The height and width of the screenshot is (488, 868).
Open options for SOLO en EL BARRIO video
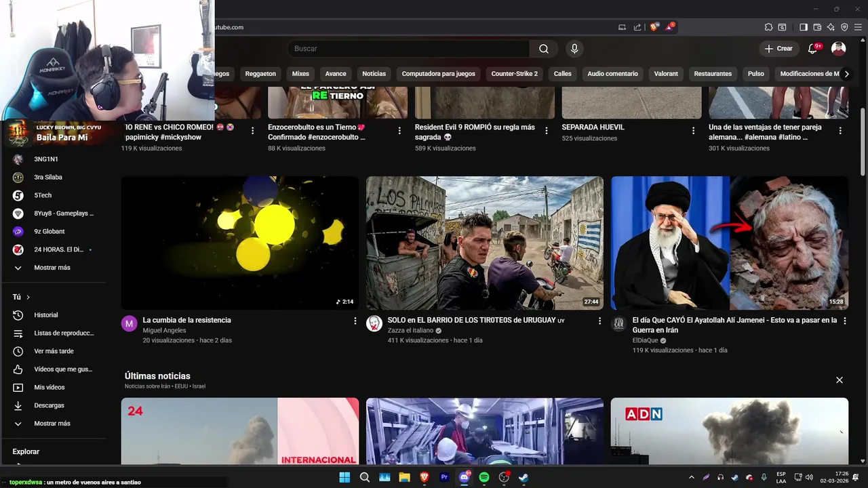point(599,321)
